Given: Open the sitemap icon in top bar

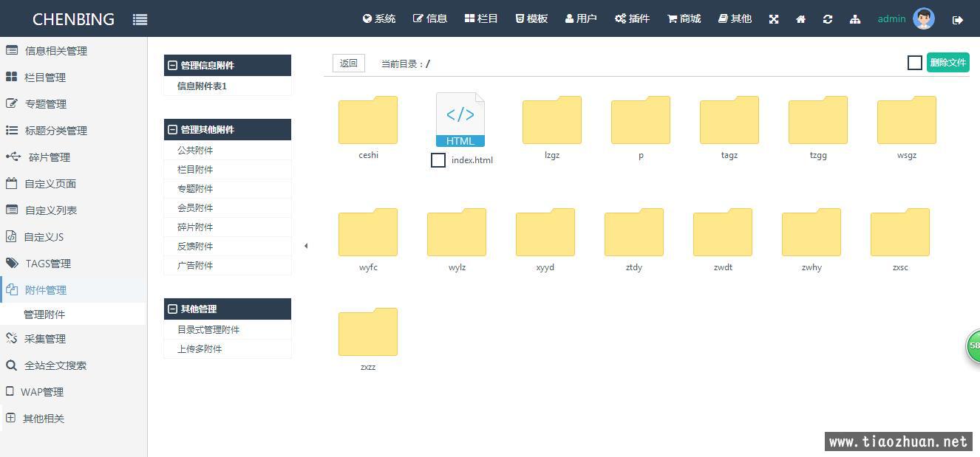Looking at the screenshot, I should [x=855, y=19].
